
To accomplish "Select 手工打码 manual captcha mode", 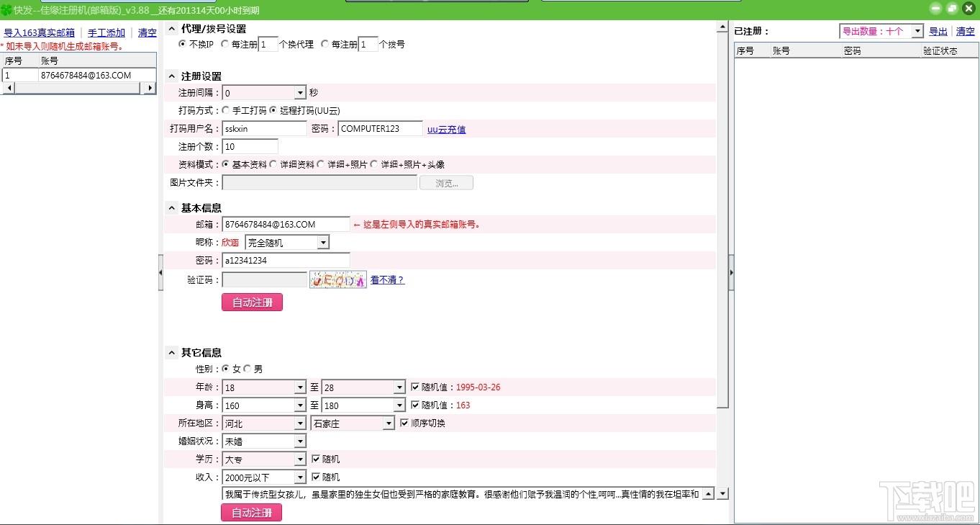I will pos(224,110).
